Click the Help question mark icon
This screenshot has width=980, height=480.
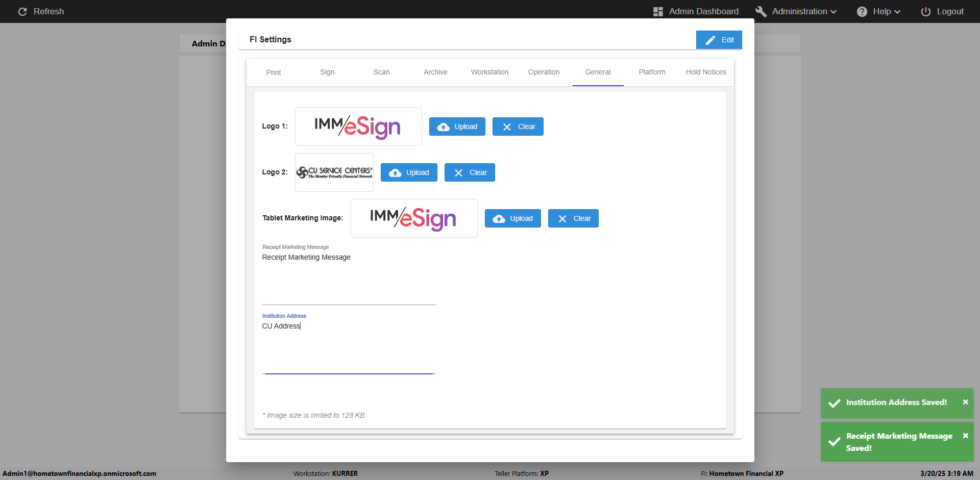click(862, 12)
